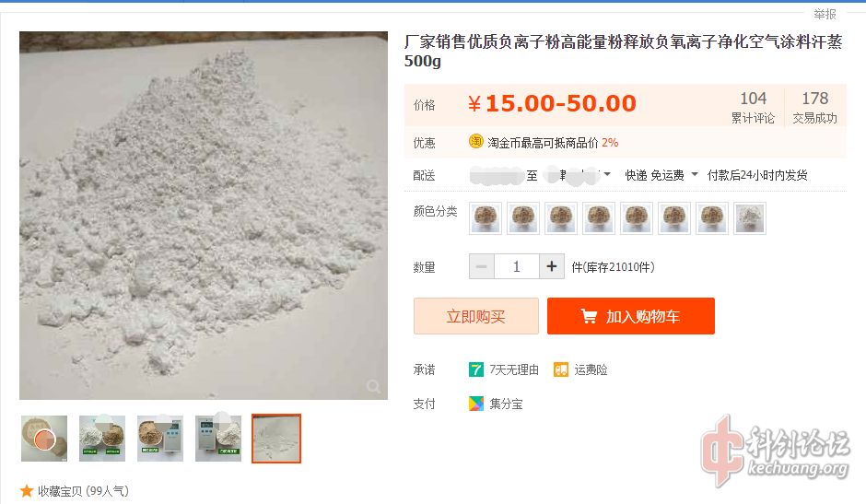
Task: Open the 104 cumulative reviews link
Action: pyautogui.click(x=753, y=107)
